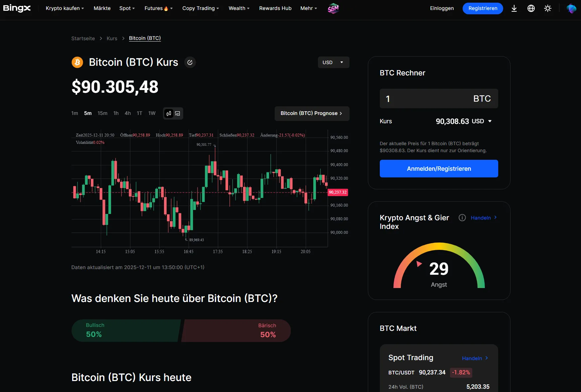Open Bitcoin (BTC) Prognose
The image size is (581, 392).
[x=312, y=114]
